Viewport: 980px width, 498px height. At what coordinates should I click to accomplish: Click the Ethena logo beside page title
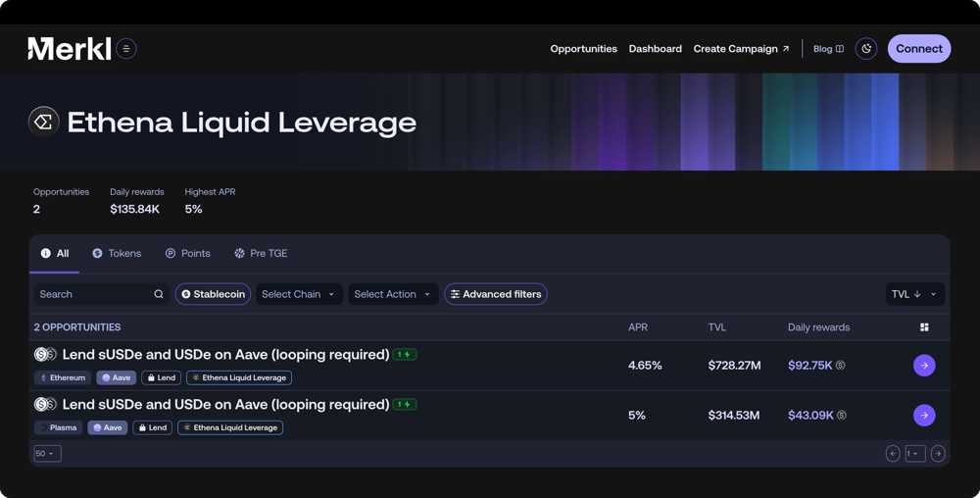(44, 122)
